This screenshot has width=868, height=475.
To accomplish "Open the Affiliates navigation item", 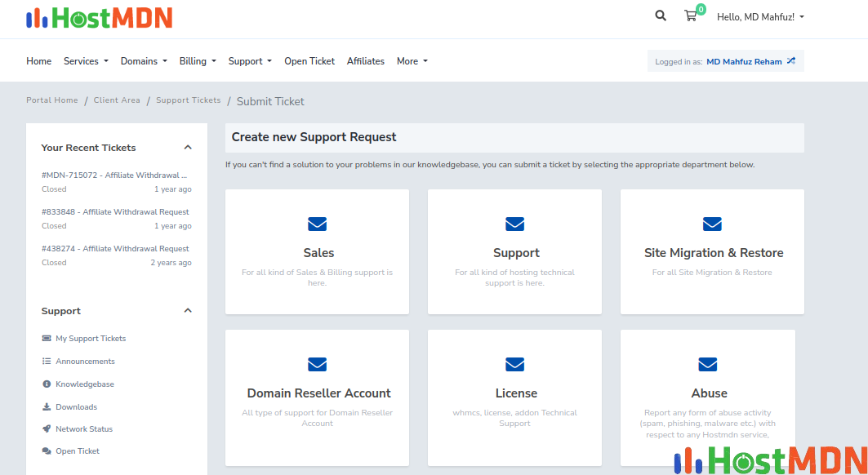I will point(365,61).
